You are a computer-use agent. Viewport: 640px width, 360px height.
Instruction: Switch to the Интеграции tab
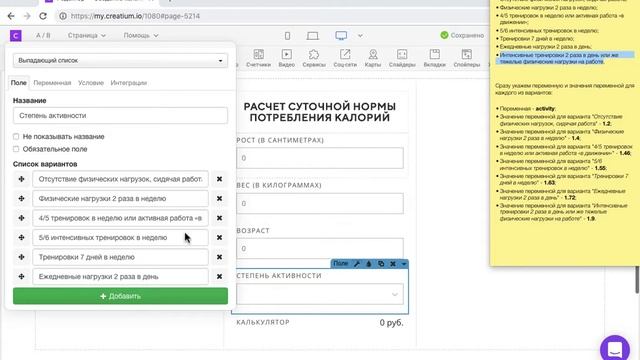[x=129, y=82]
